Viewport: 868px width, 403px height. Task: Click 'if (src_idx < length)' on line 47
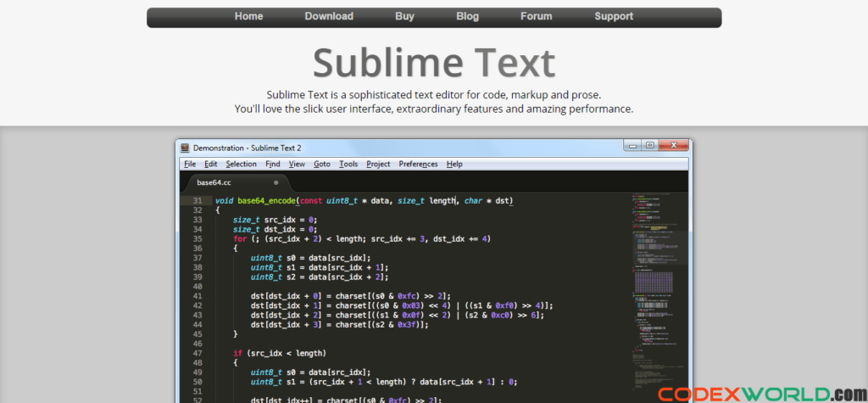pyautogui.click(x=280, y=353)
